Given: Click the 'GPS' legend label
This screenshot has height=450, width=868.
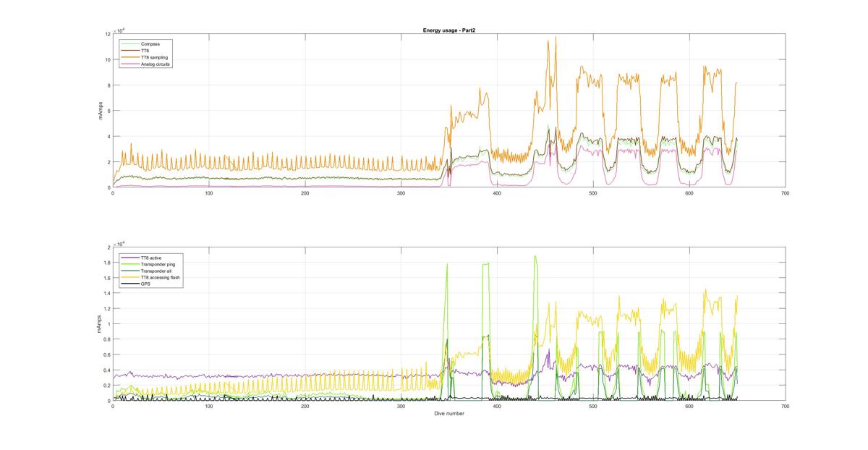Looking at the screenshot, I should click(145, 284).
